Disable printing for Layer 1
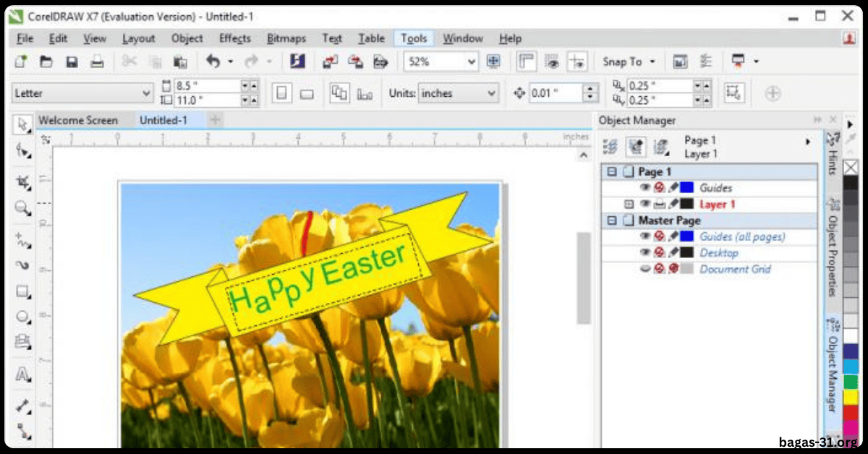The height and width of the screenshot is (454, 868). pos(660,204)
